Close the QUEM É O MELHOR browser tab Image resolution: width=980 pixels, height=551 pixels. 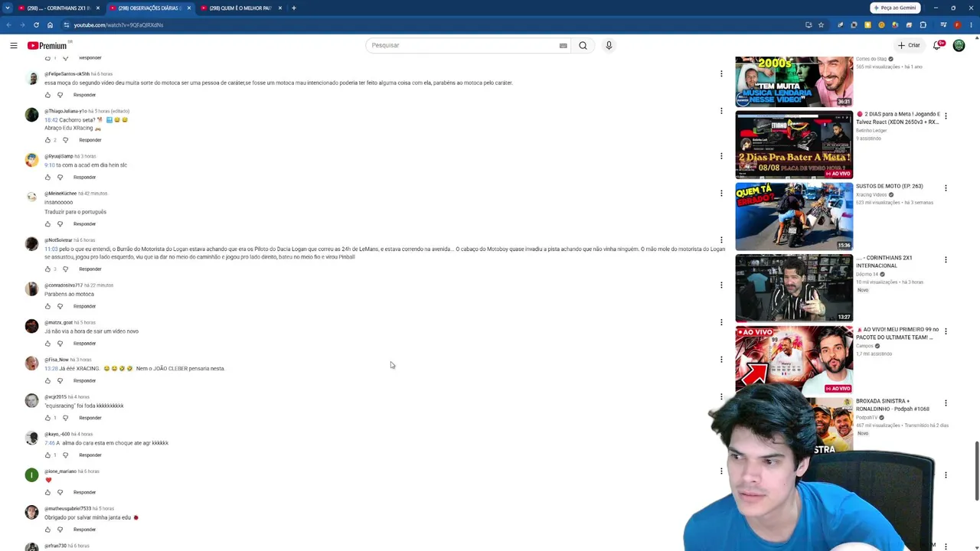pos(280,8)
